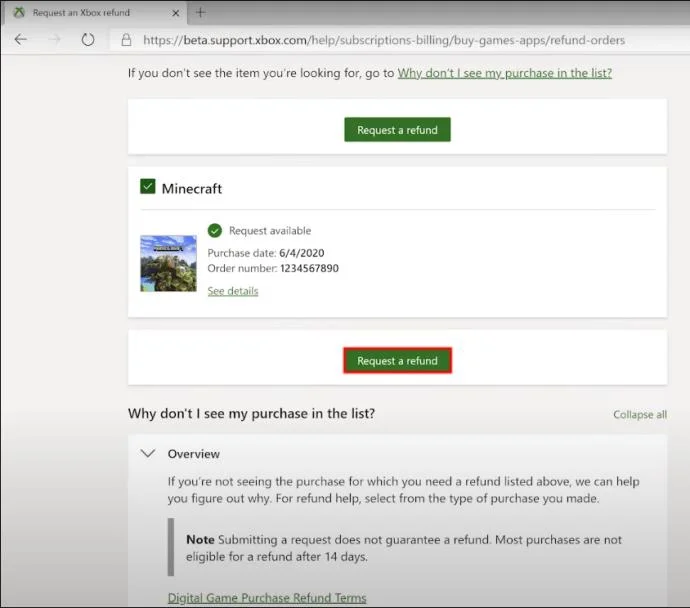Click the upper Request a refund button
This screenshot has width=690, height=608.
tap(397, 130)
